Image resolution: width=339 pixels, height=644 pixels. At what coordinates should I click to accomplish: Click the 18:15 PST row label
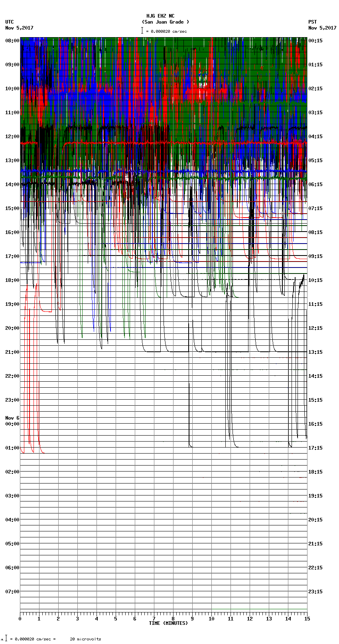tap(315, 472)
